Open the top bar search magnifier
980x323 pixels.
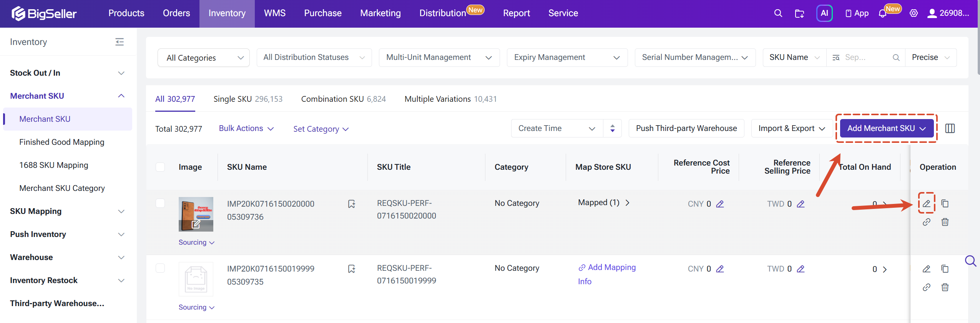point(778,13)
